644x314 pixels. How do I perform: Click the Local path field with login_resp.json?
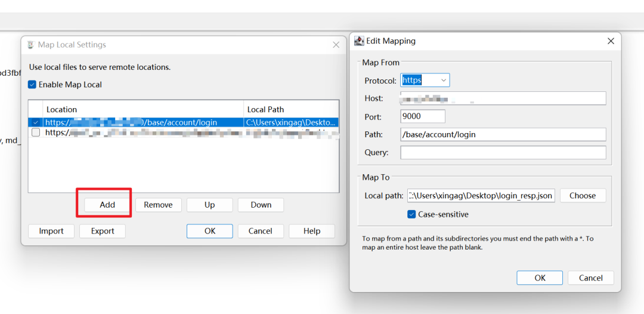[x=481, y=196]
